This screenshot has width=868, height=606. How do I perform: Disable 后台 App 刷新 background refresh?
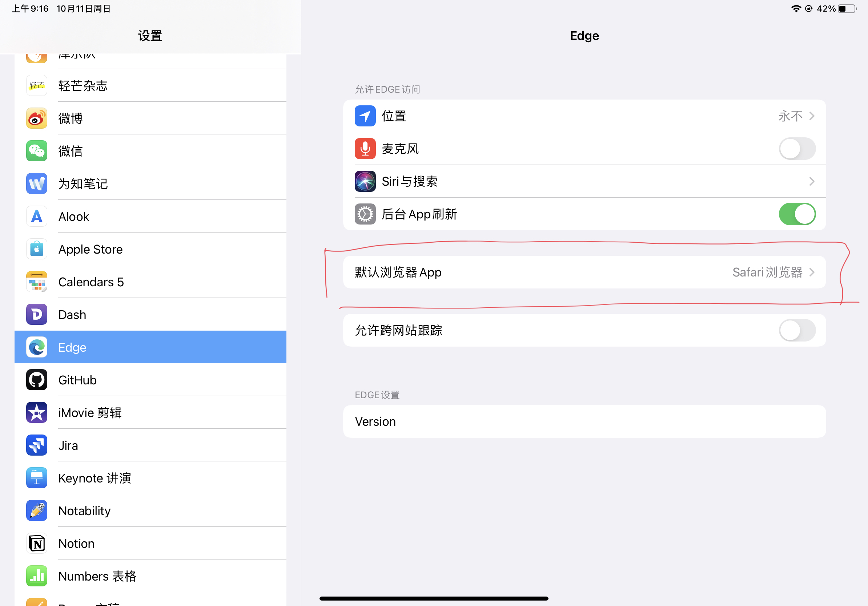tap(797, 214)
